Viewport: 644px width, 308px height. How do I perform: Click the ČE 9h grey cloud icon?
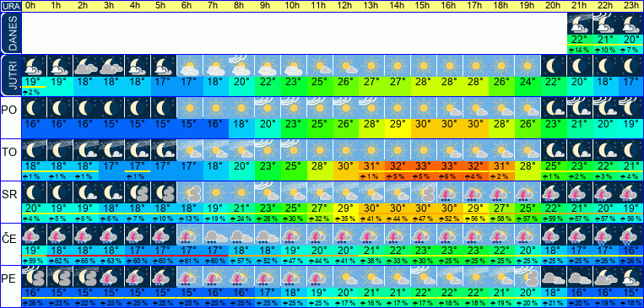[x=268, y=235]
